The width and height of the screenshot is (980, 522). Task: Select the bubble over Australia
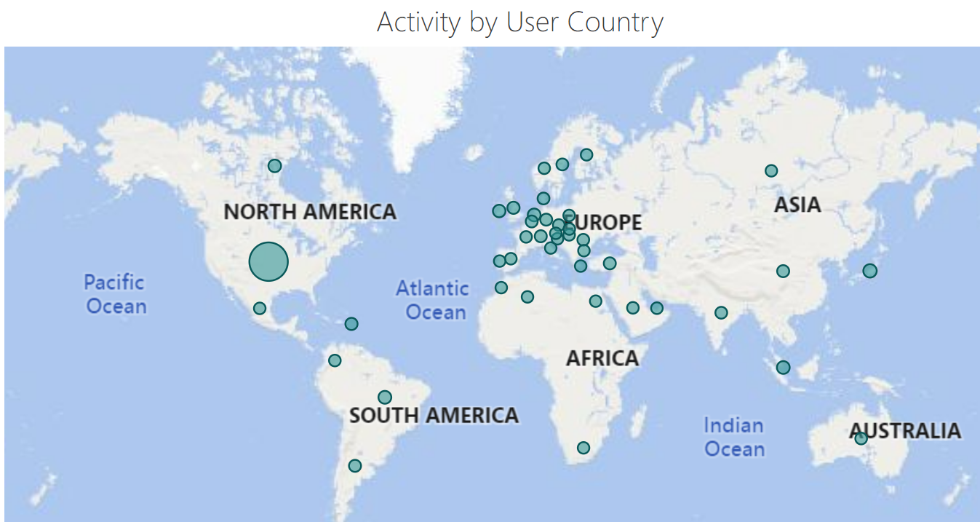(x=861, y=438)
